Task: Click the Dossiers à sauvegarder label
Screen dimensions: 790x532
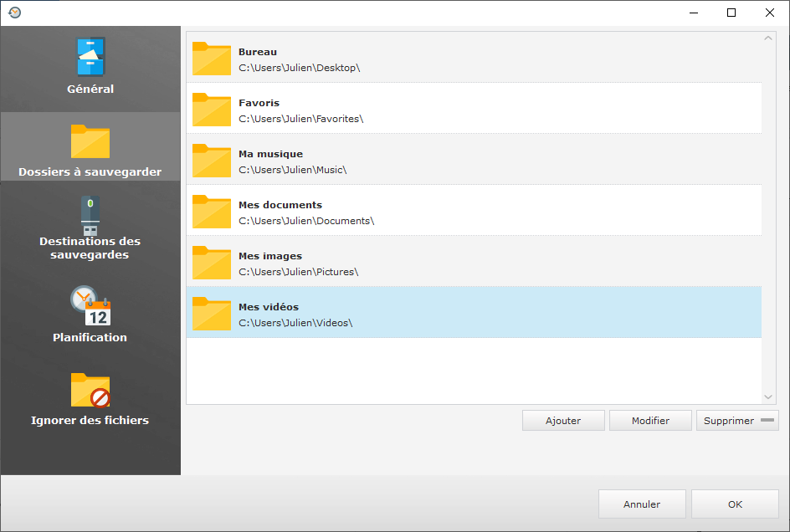Action: tap(90, 171)
